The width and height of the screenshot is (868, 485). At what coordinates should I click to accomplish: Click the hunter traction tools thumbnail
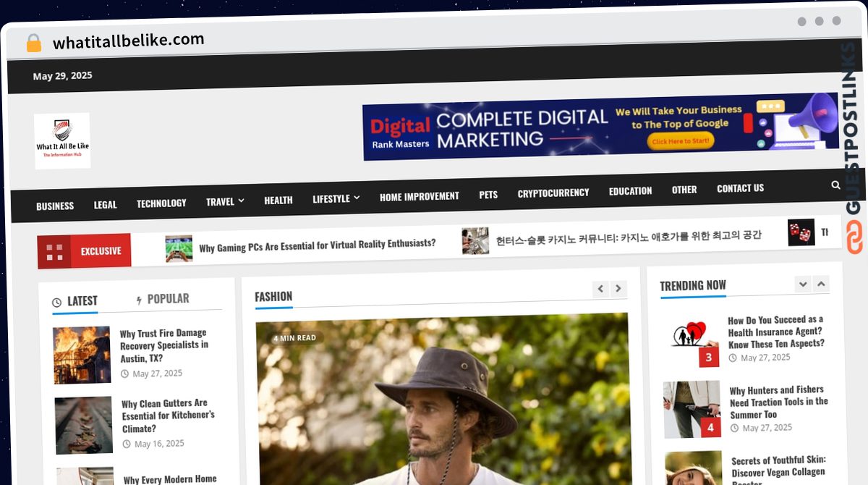692,409
